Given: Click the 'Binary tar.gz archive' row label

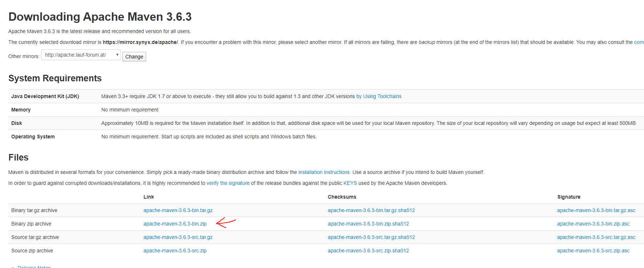Looking at the screenshot, I should 34,210.
